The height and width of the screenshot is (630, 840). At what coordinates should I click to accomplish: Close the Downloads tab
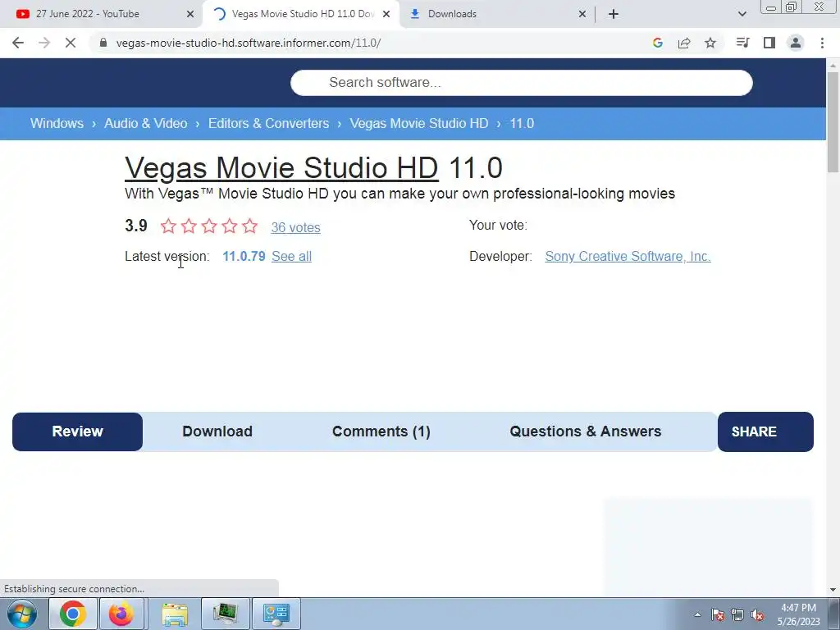click(x=582, y=14)
